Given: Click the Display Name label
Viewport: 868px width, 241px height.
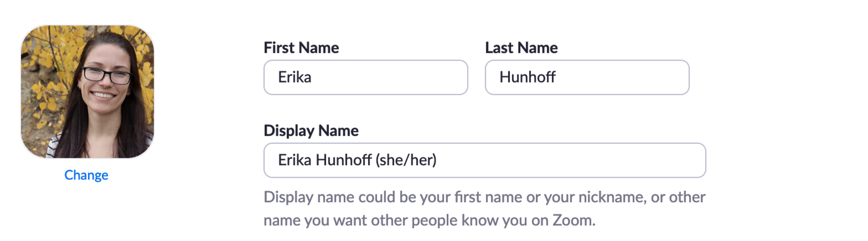Looking at the screenshot, I should click(x=311, y=131).
